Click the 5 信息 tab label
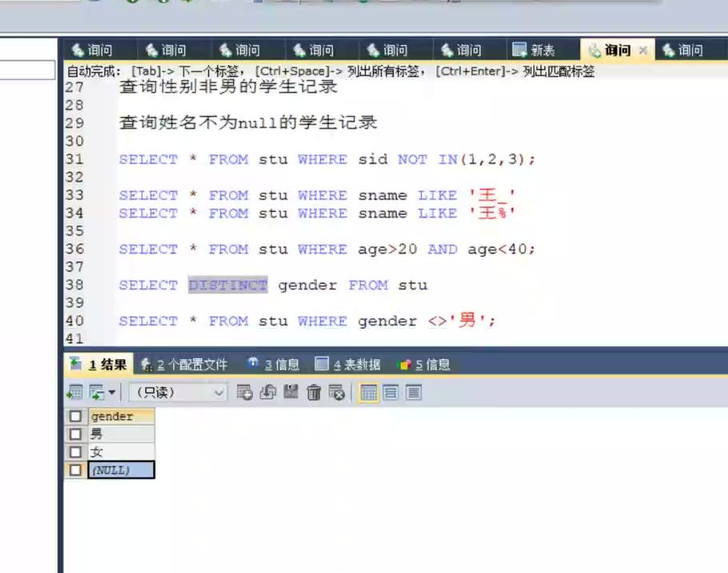 tap(432, 365)
